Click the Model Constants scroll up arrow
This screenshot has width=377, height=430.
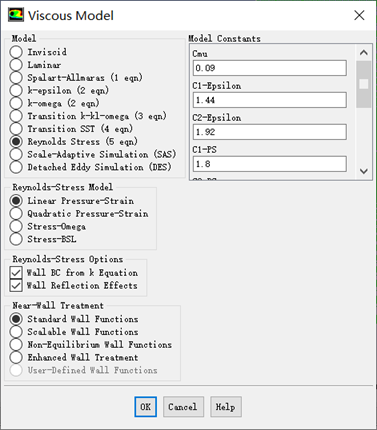point(364,53)
